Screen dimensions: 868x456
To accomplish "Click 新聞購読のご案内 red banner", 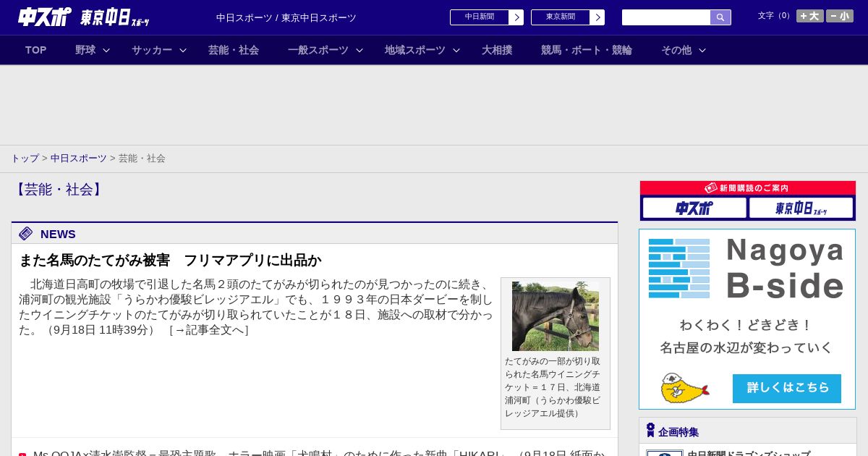I will [x=748, y=187].
